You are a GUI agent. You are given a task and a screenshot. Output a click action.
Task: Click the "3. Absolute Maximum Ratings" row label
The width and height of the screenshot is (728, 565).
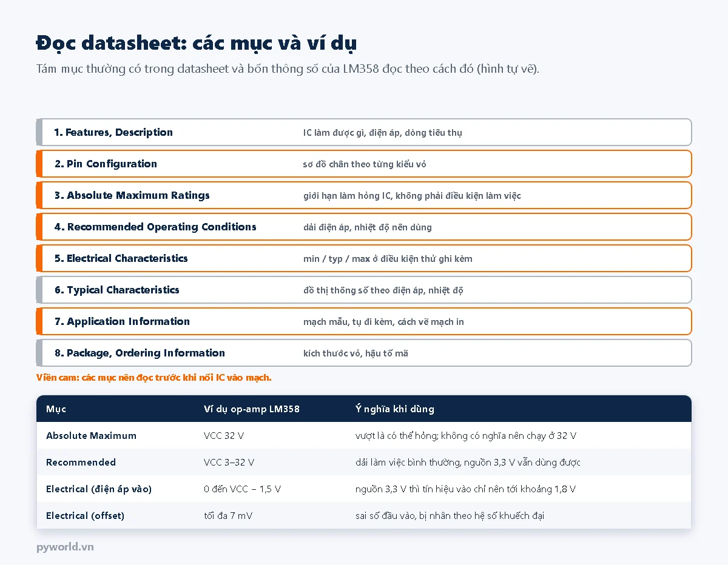(x=132, y=195)
